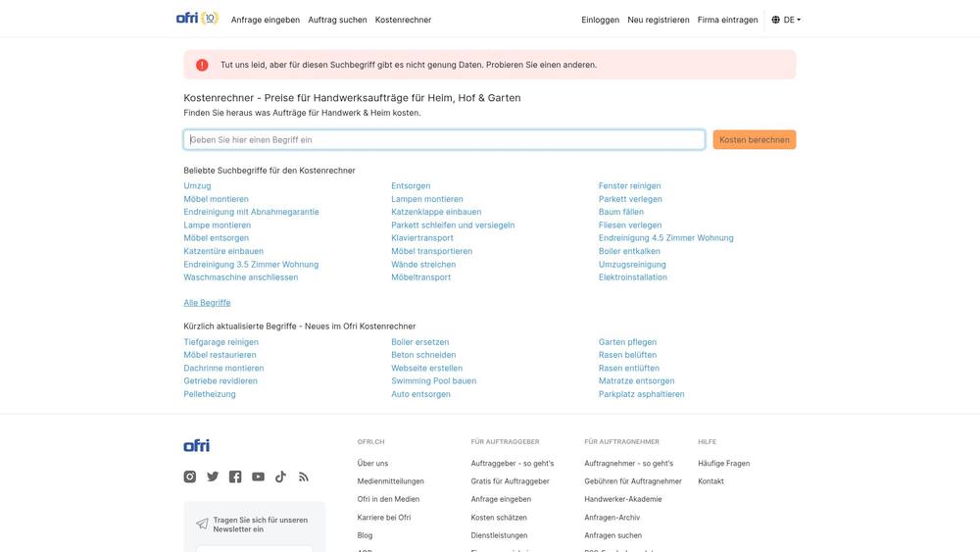Screen dimensions: 980x552
Task: Go to Auftrag suchen in navigation
Action: click(337, 20)
